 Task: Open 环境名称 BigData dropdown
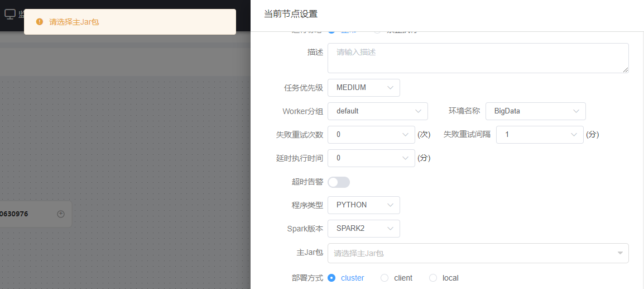(536, 111)
